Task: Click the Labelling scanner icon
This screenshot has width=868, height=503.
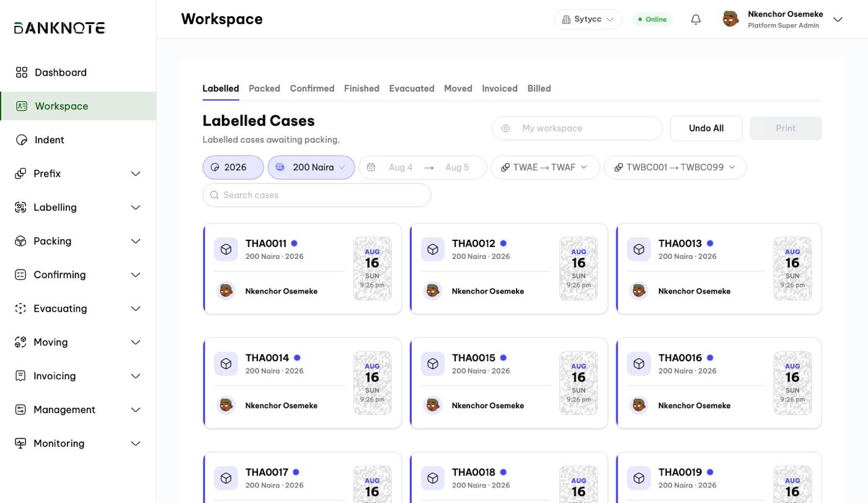Action: (20, 208)
